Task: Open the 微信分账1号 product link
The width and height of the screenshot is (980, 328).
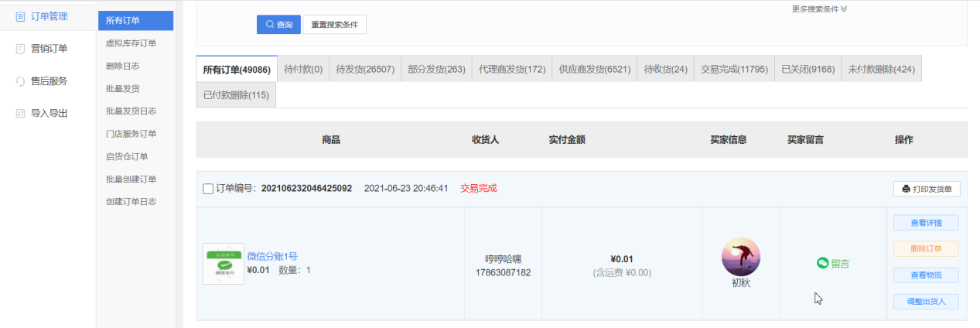Action: pos(272,257)
